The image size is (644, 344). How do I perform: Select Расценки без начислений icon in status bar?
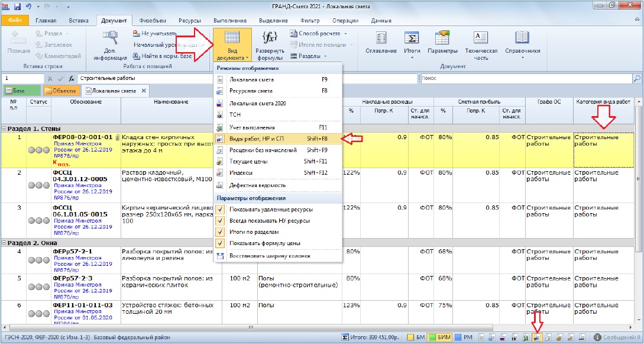tap(549, 337)
